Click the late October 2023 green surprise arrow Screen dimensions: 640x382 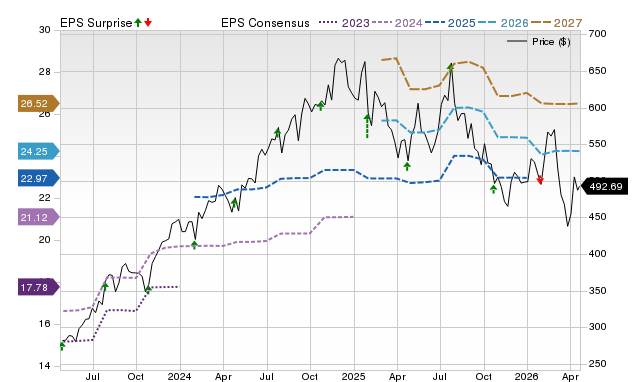[x=148, y=290]
